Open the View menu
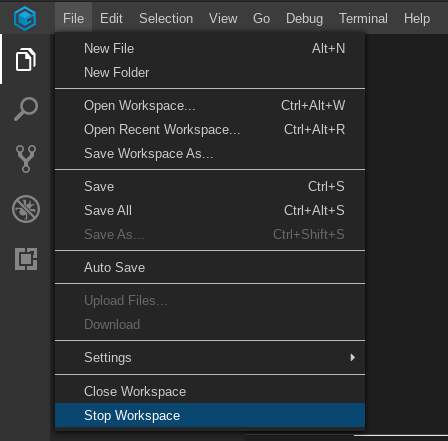 tap(223, 18)
